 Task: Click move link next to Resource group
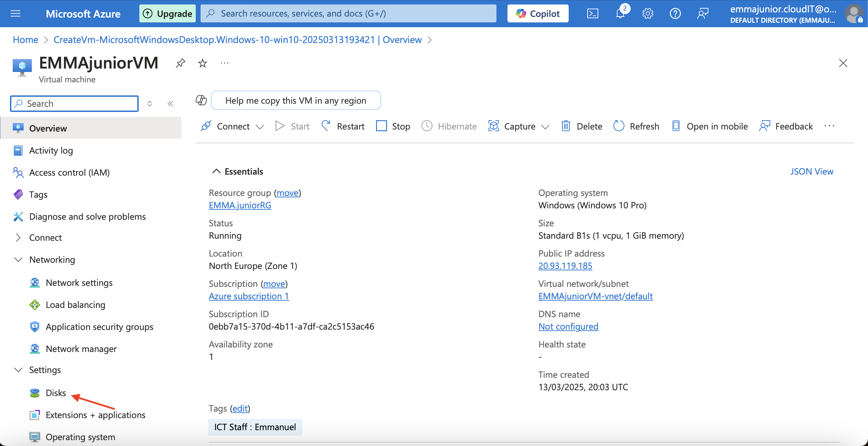tap(288, 193)
